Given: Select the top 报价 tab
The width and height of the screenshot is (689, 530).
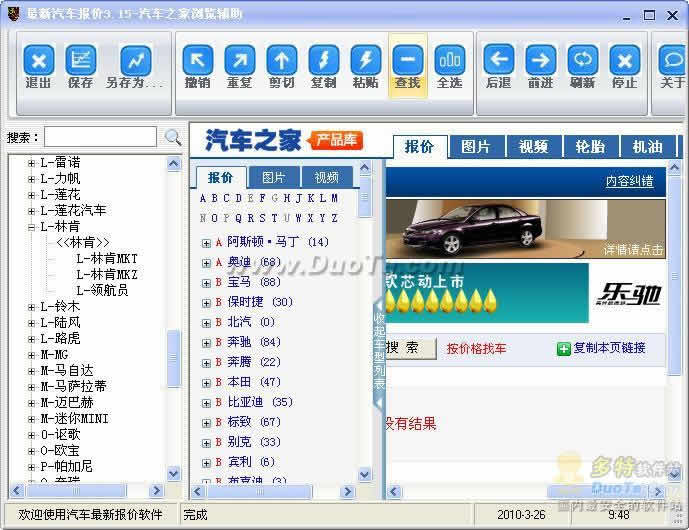Looking at the screenshot, I should tap(419, 146).
